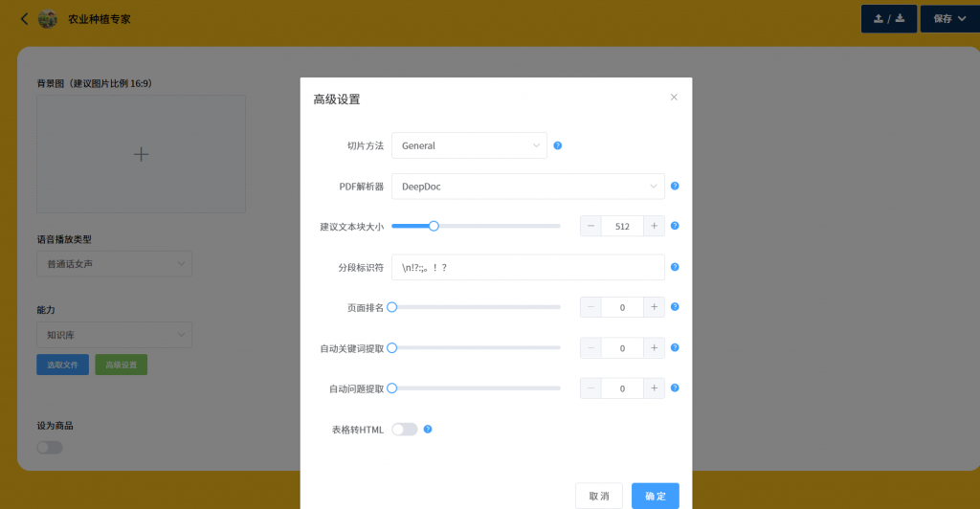This screenshot has width=980, height=509.
Task: Click the plus icon to upload background image
Action: click(x=141, y=154)
